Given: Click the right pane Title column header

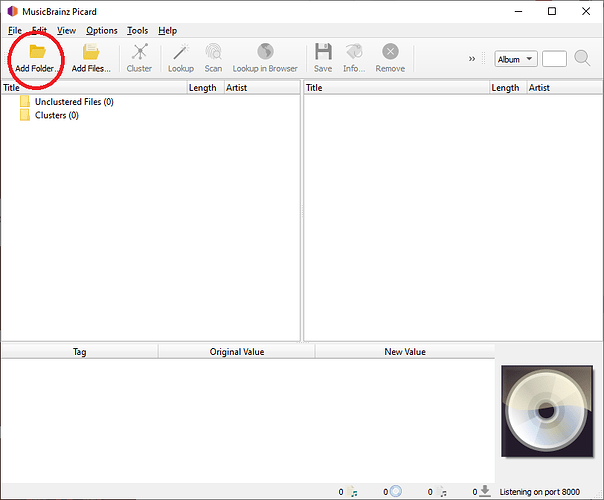Looking at the screenshot, I should [x=397, y=88].
